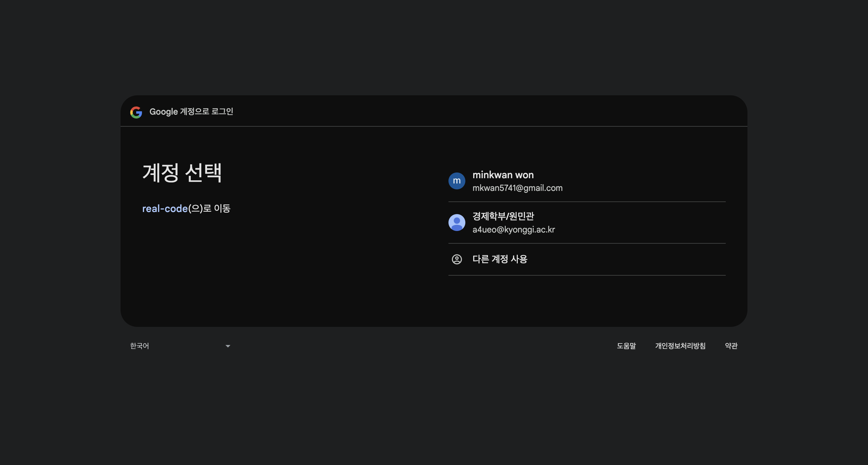Open the real-code app link
This screenshot has height=465, width=868.
pyautogui.click(x=165, y=209)
